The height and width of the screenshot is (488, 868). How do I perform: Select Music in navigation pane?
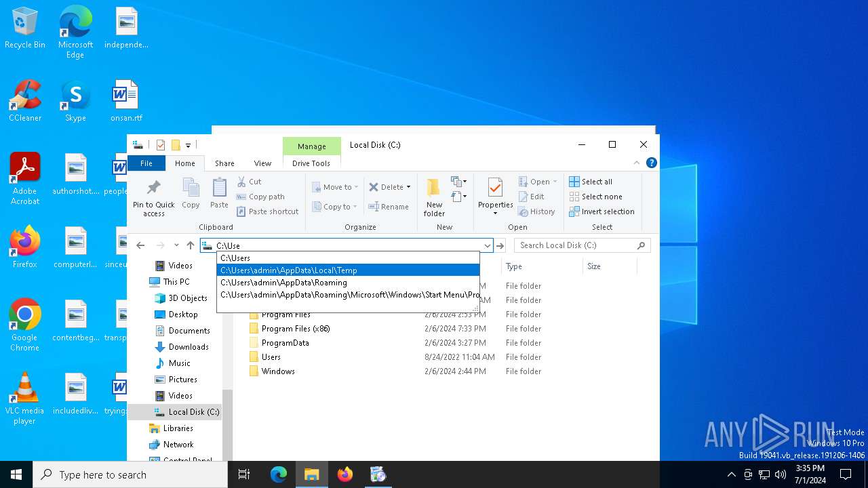pyautogui.click(x=179, y=363)
